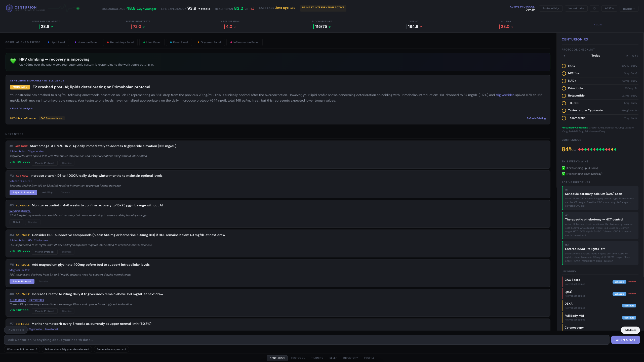Expand Read full analysis
The image size is (644, 362).
click(x=22, y=109)
